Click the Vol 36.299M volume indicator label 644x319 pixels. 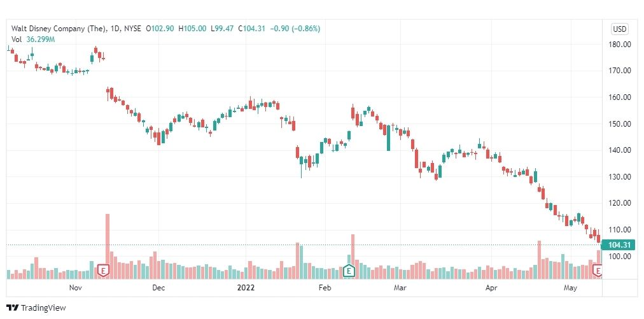click(33, 39)
